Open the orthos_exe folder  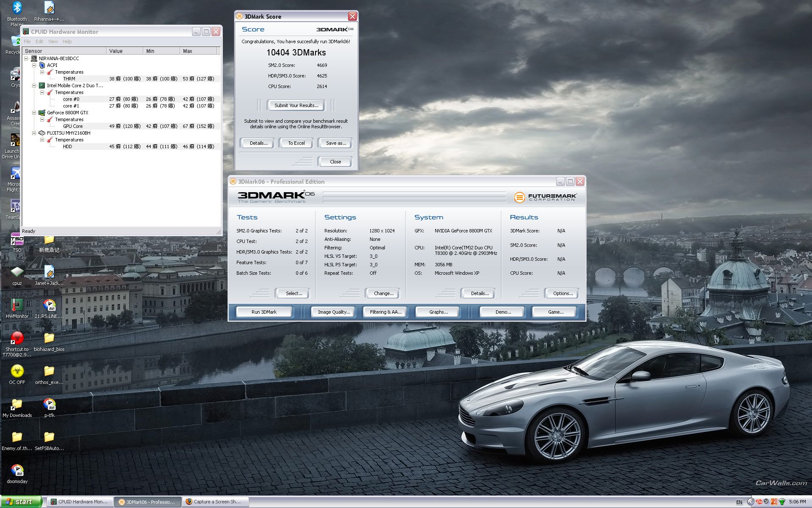49,375
